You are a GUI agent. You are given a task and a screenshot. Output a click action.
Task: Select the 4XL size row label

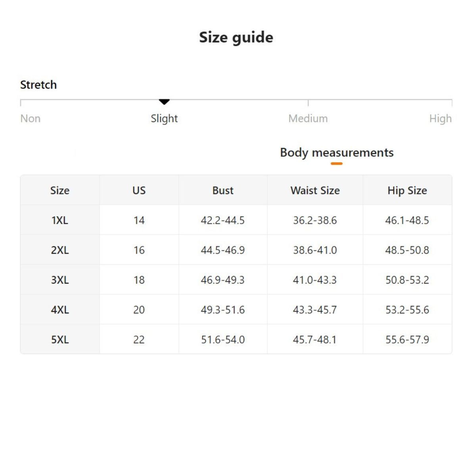tap(60, 310)
